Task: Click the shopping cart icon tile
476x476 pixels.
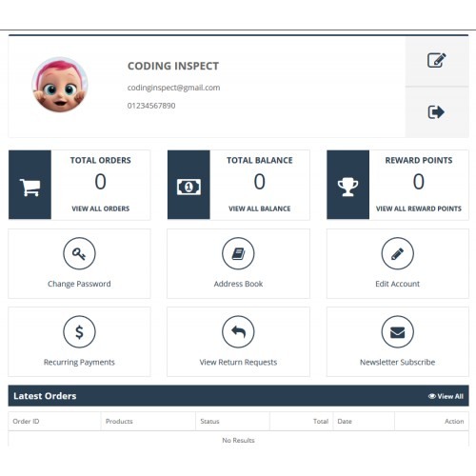Action: pyautogui.click(x=30, y=185)
